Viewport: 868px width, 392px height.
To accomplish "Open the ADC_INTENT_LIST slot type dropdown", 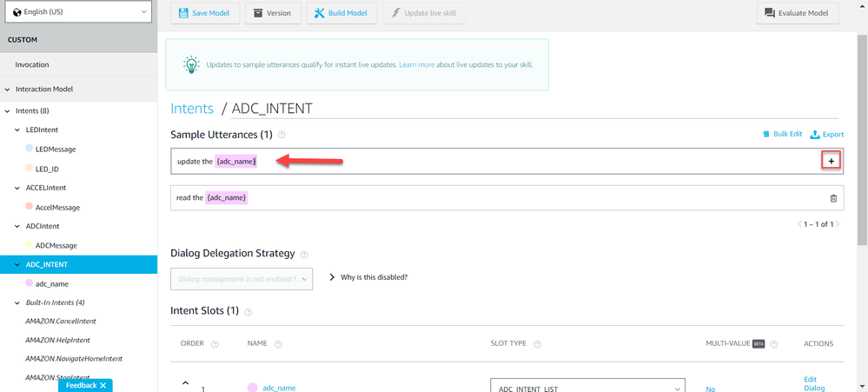I will 588,388.
